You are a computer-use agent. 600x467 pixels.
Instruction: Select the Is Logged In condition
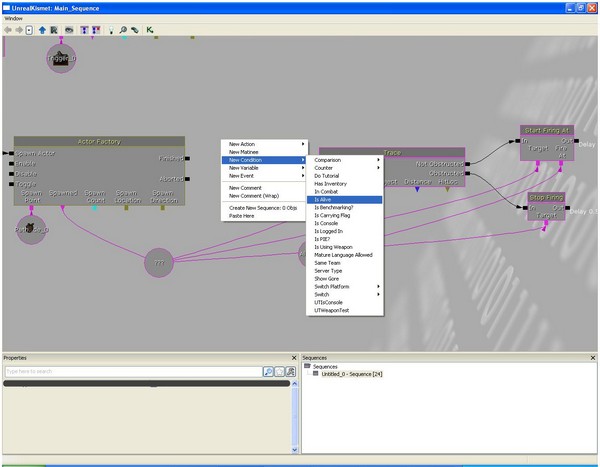pyautogui.click(x=344, y=231)
